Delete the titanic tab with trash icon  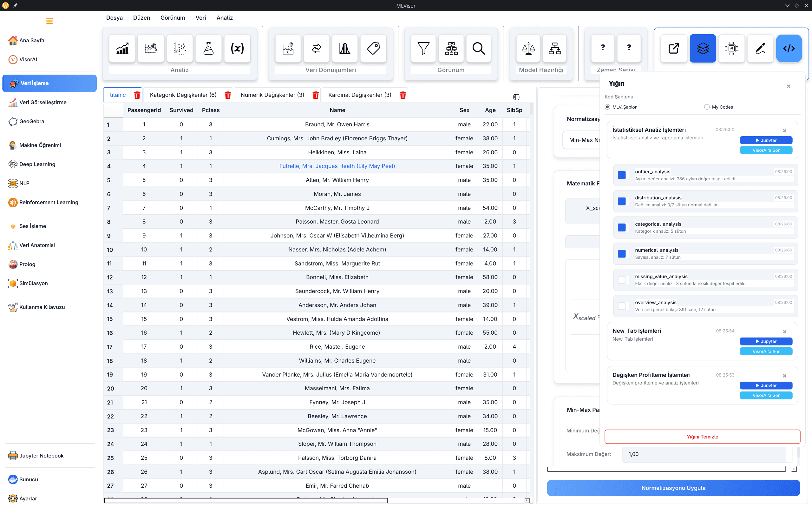137,95
